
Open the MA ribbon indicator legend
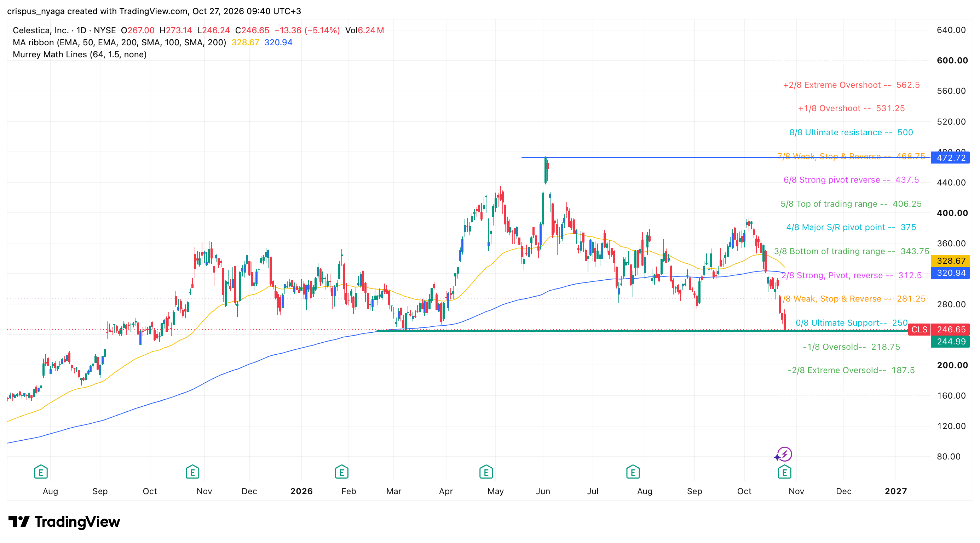120,42
